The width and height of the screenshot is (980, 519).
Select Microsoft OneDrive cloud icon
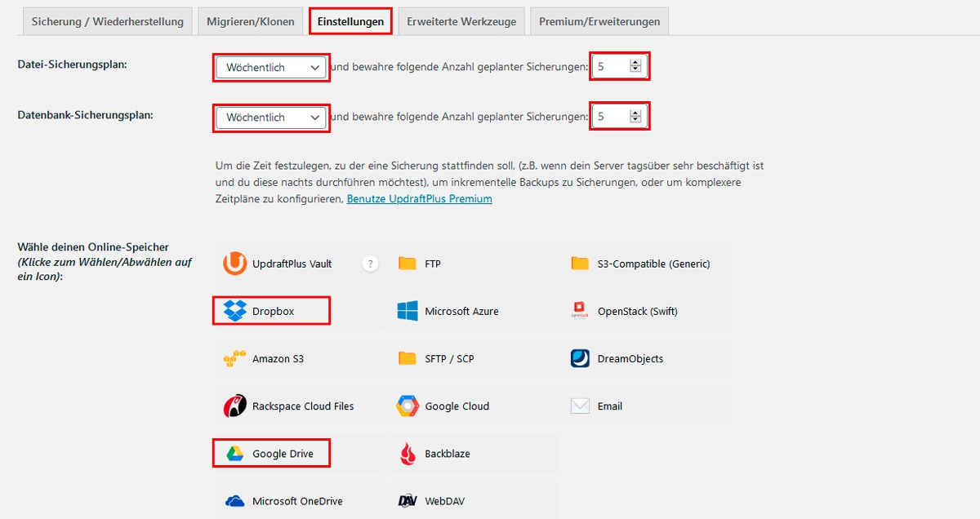[235, 501]
